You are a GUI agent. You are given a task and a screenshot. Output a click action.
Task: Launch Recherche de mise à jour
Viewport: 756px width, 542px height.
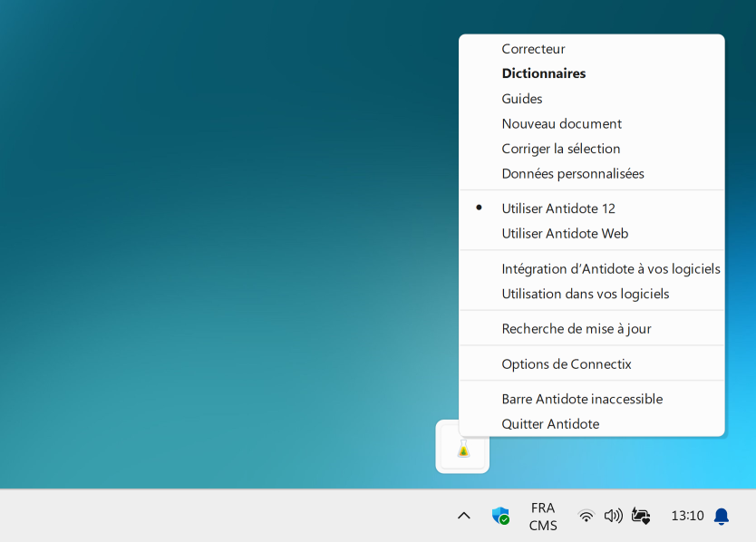(577, 329)
